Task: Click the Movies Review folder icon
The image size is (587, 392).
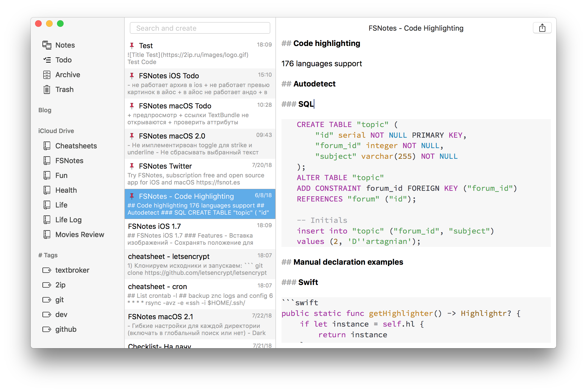Action: point(47,235)
